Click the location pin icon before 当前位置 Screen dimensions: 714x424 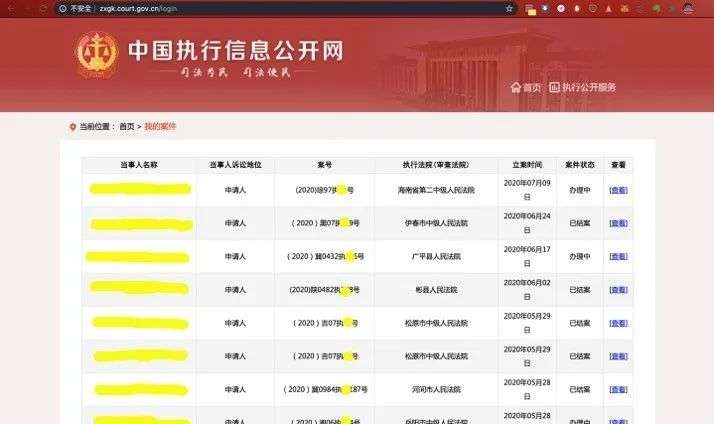point(72,127)
